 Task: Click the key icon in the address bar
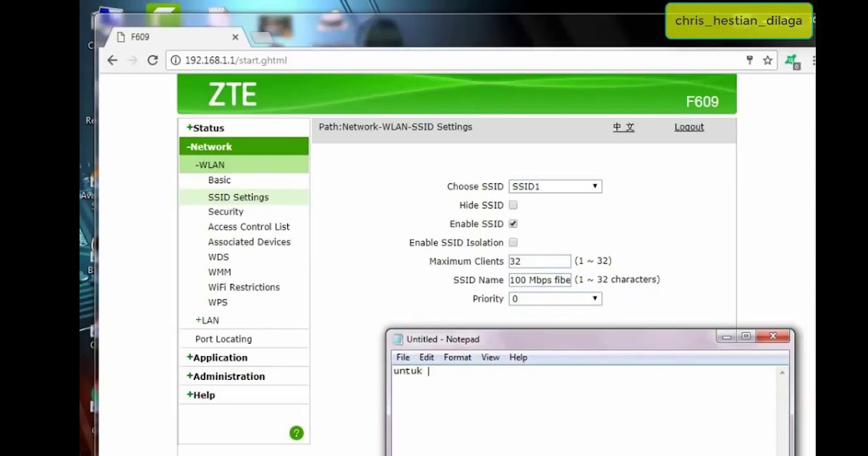point(749,60)
